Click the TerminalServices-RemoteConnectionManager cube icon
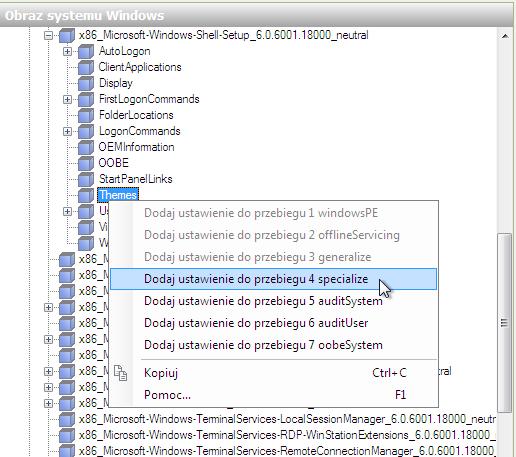This screenshot has height=457, width=516. coord(67,451)
